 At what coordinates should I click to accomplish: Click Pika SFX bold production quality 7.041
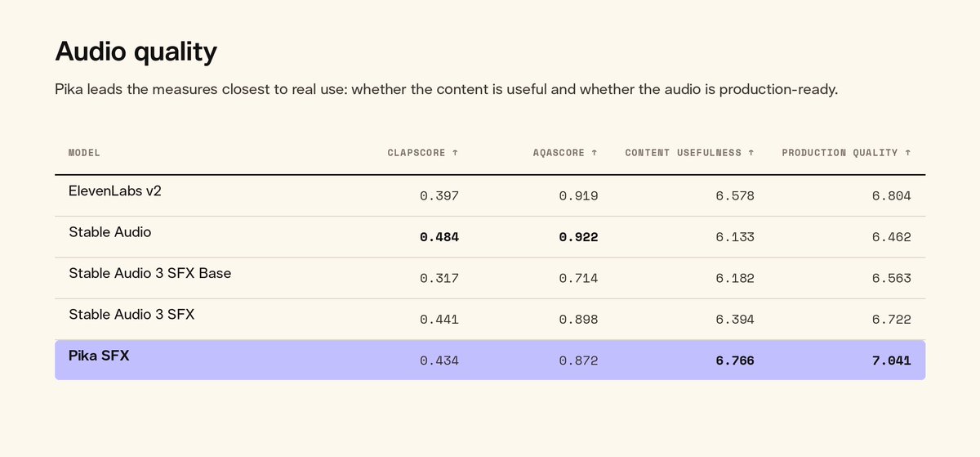pos(892,361)
